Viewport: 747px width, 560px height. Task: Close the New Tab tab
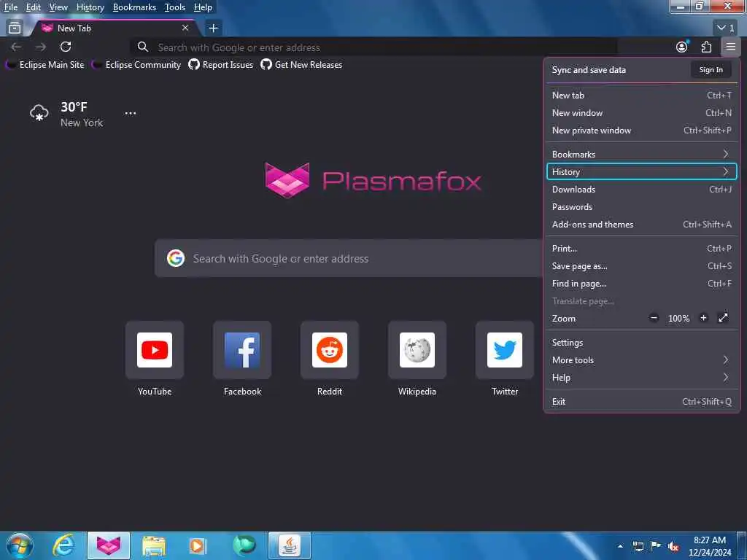pos(185,28)
